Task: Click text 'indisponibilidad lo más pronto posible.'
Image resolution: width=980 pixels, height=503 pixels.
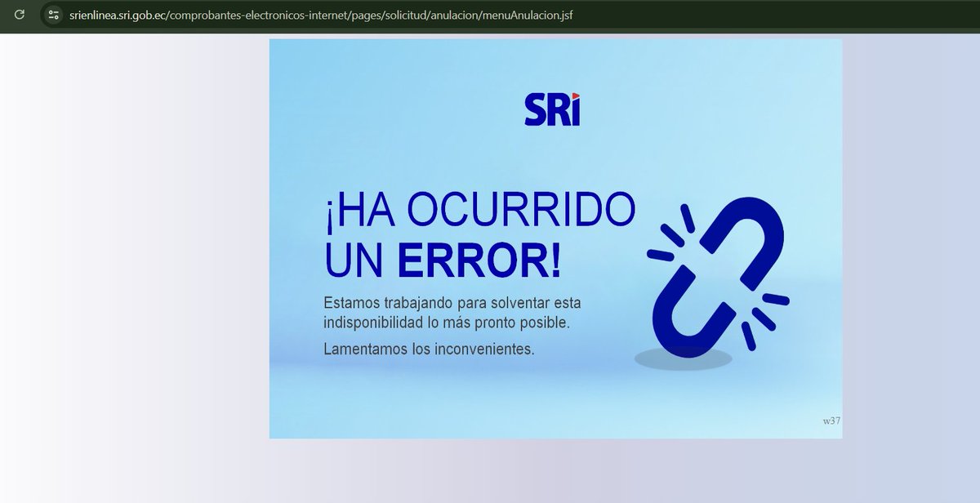Action: [x=447, y=323]
